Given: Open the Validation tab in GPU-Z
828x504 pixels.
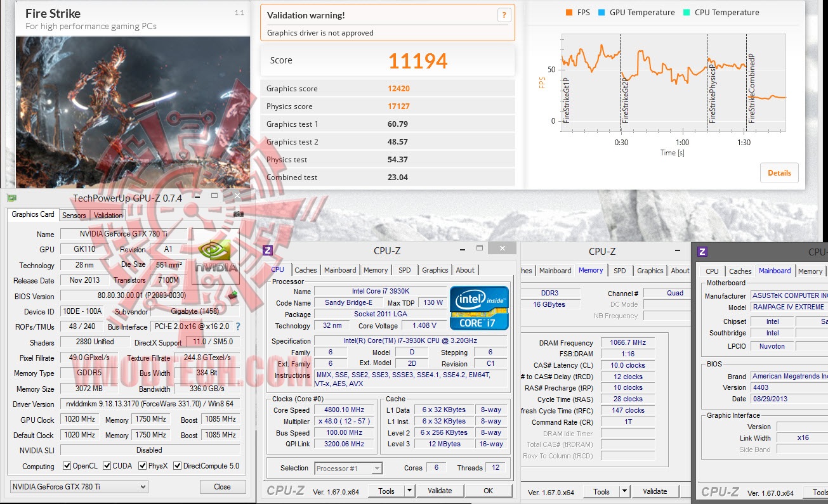Looking at the screenshot, I should click(108, 216).
